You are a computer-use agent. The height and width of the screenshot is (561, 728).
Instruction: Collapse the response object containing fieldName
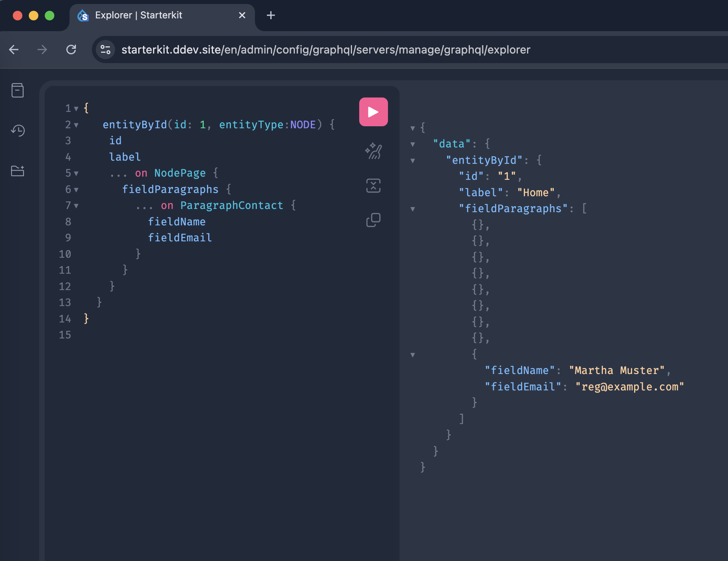coord(413,354)
